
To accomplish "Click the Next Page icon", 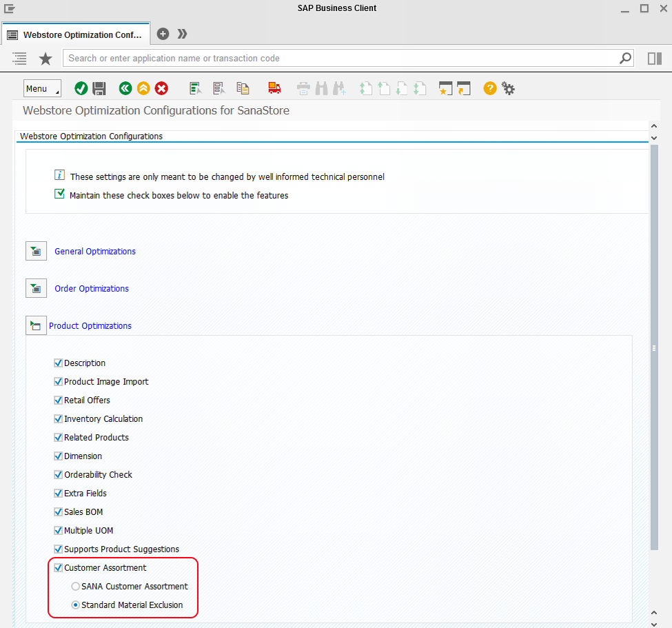I will click(x=401, y=89).
